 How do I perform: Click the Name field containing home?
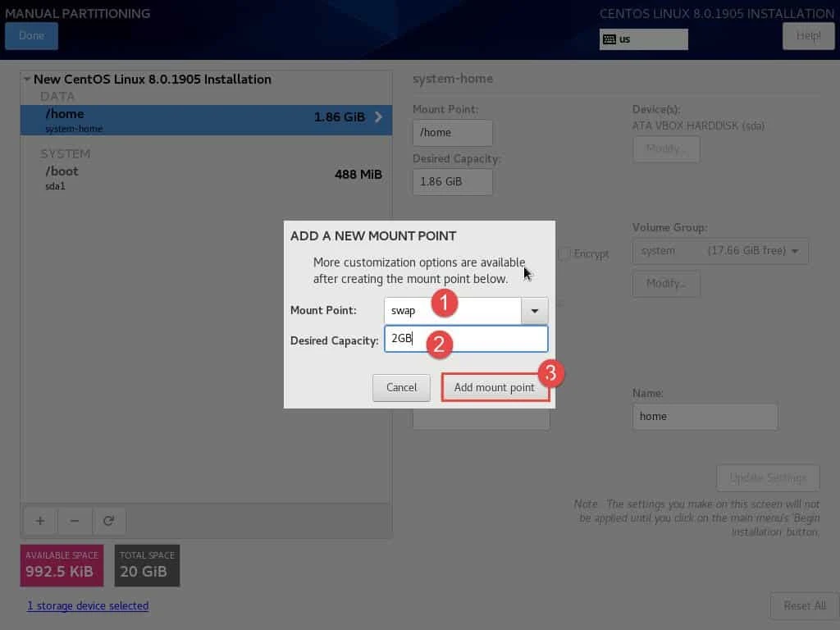tap(705, 416)
